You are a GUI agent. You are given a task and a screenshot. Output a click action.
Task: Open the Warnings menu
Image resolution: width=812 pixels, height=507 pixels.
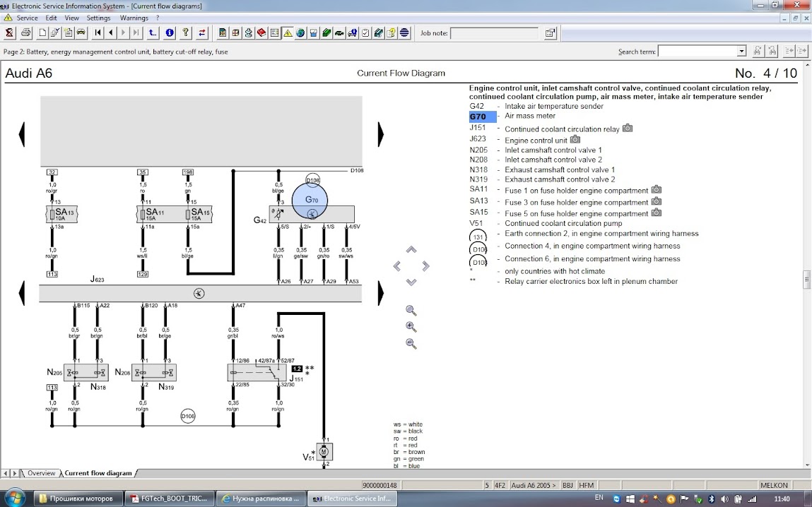point(134,18)
